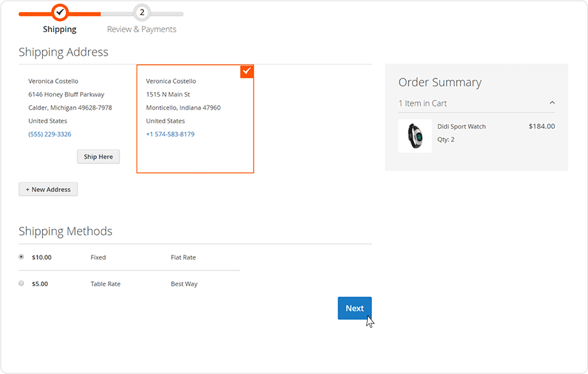Screen dimensions: 588x374
Task: Collapse the 1 Item in Cart chevron
Action: pos(552,104)
